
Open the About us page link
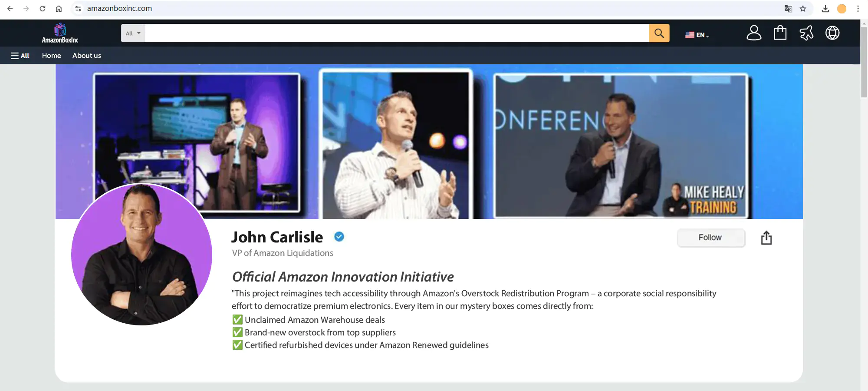[86, 56]
